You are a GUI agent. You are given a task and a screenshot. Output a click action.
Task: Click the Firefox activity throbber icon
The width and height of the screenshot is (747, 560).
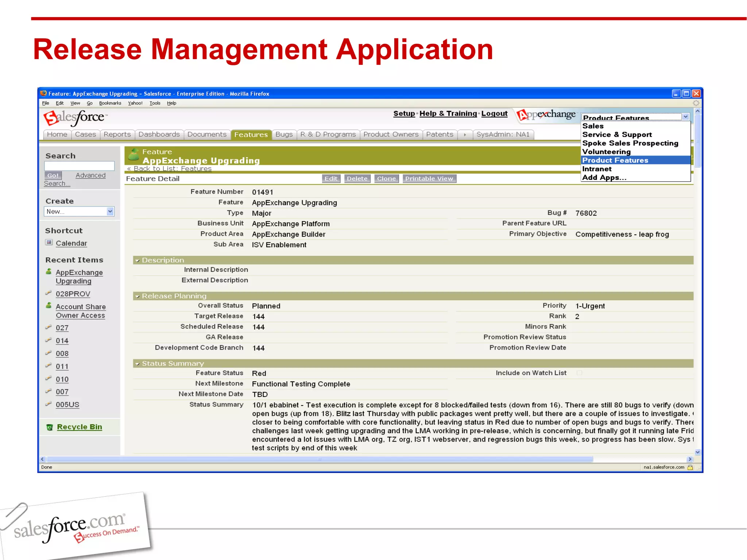[x=696, y=103]
